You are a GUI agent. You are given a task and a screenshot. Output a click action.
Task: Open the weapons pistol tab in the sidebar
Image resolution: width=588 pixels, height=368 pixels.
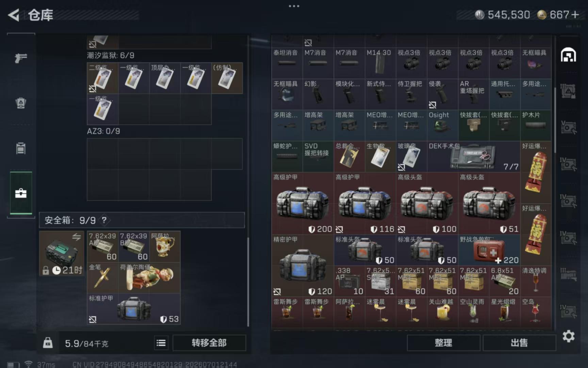pyautogui.click(x=21, y=58)
